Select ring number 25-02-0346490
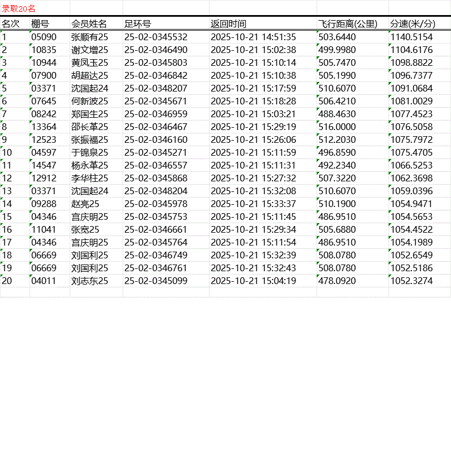 click(156, 50)
